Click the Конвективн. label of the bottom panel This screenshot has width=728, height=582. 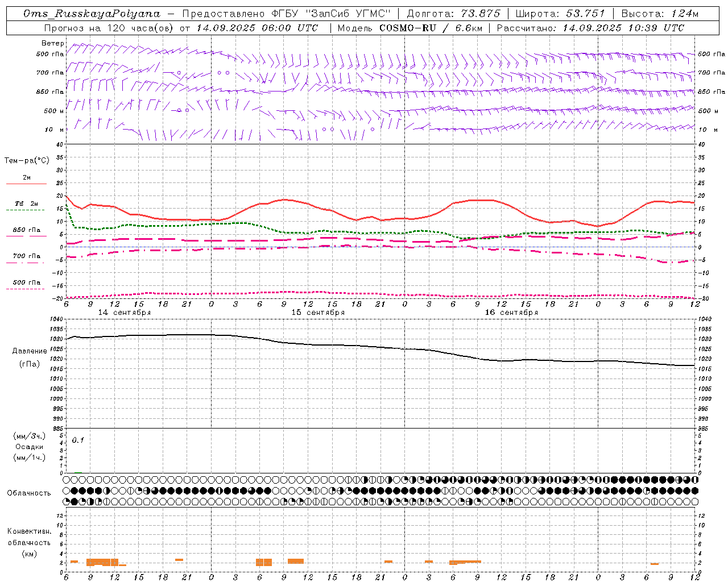[29, 531]
